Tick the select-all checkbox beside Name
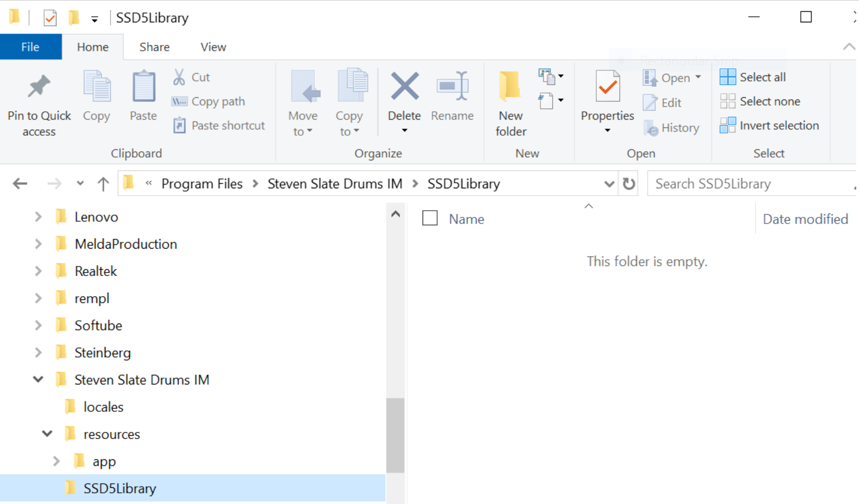Viewport: 859px width, 504px height. 430,218
